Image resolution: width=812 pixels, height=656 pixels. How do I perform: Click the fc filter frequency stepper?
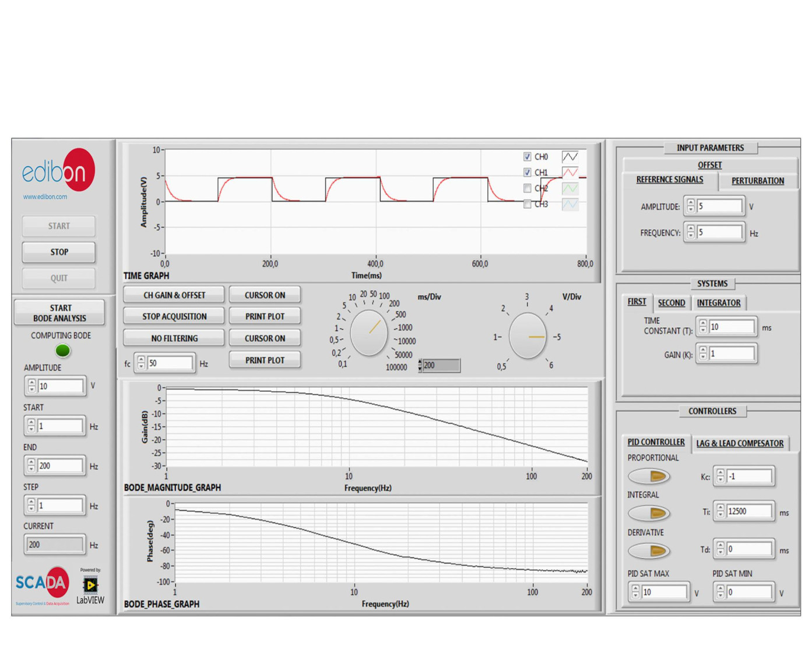click(141, 363)
